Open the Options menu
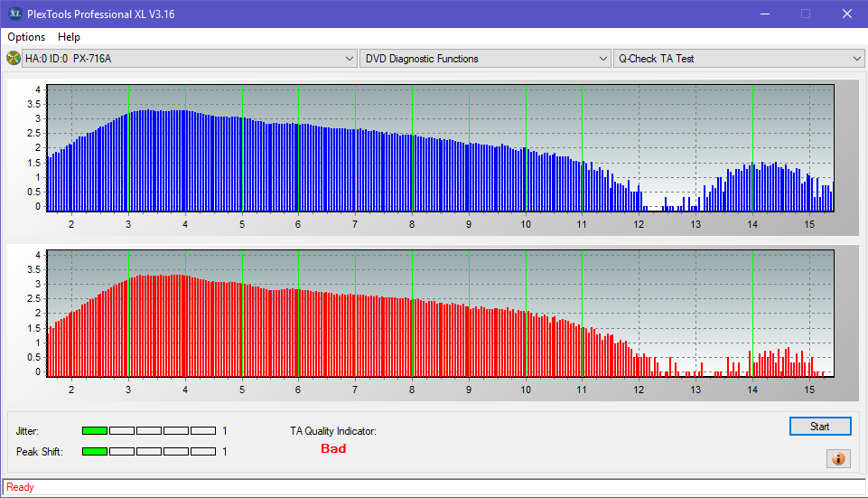 pyautogui.click(x=26, y=37)
